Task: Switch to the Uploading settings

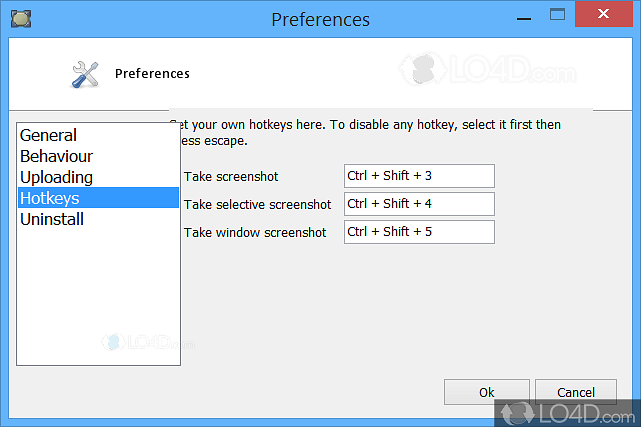Action: pyautogui.click(x=98, y=177)
